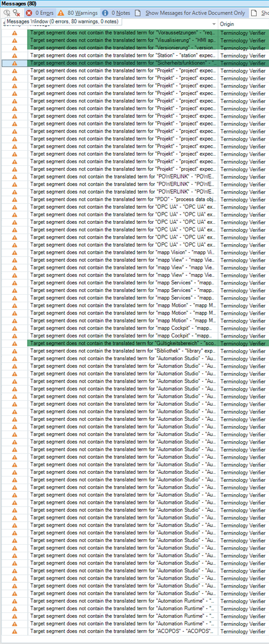Select the "mapp Vision" terminology warning message

click(123, 252)
